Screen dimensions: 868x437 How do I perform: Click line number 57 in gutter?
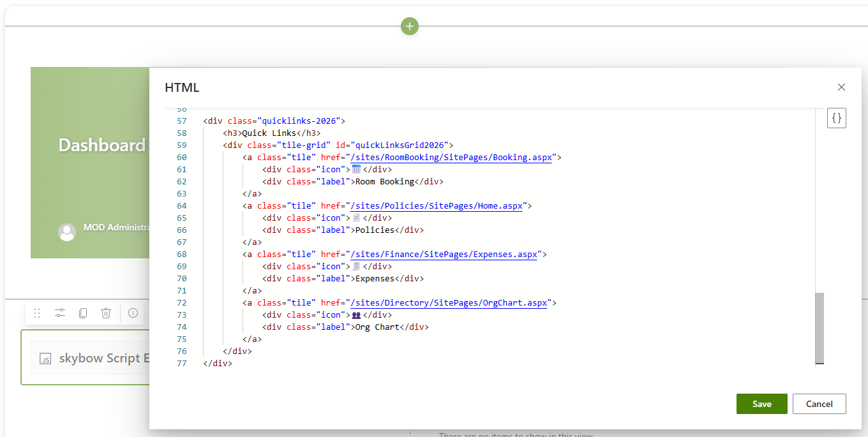(x=181, y=121)
